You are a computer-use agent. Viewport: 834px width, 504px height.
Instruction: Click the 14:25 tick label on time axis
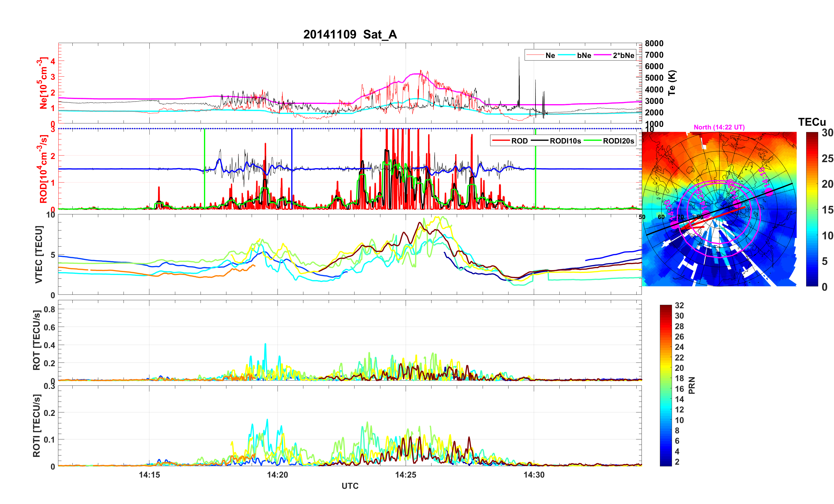pos(405,475)
